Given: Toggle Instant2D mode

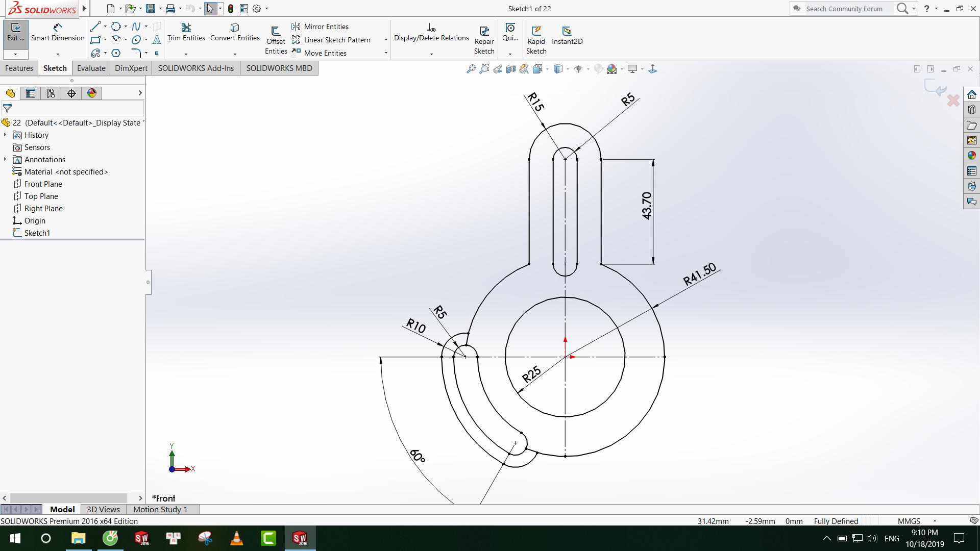Looking at the screenshot, I should 567,36.
